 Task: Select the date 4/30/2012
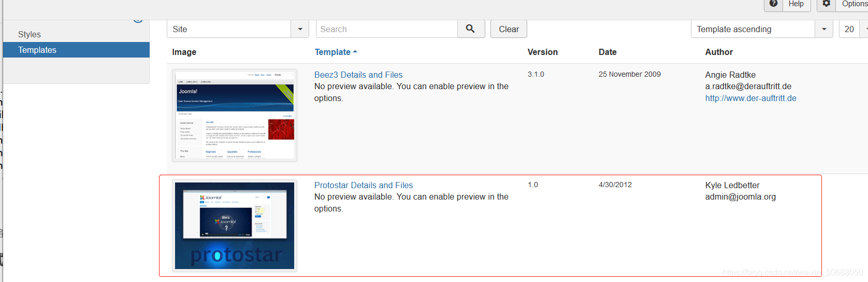click(615, 185)
